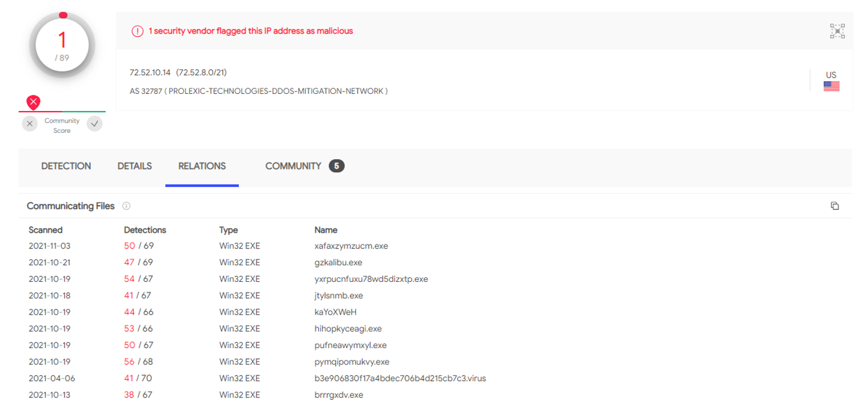
Task: Vote malicious with the X community button
Action: [x=30, y=124]
